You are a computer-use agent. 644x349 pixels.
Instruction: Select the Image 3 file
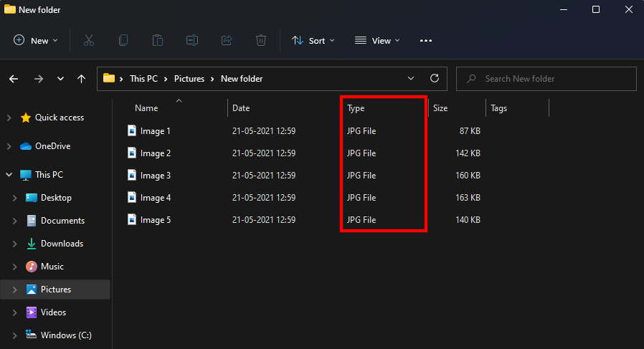(155, 176)
